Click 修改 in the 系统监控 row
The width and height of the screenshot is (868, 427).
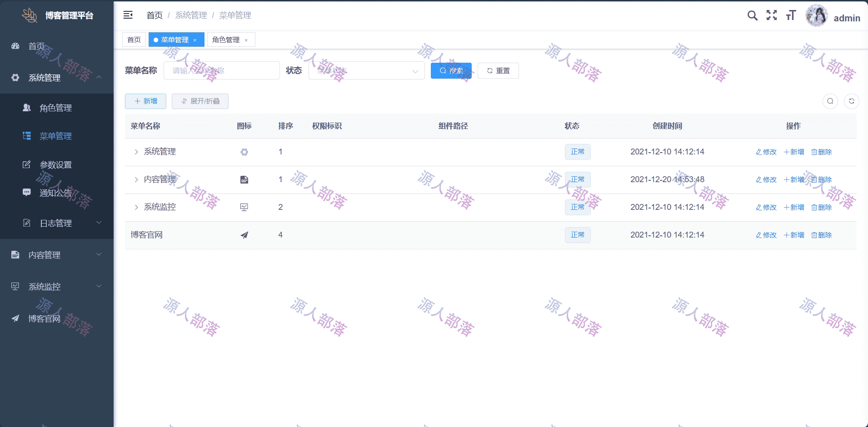(x=766, y=207)
